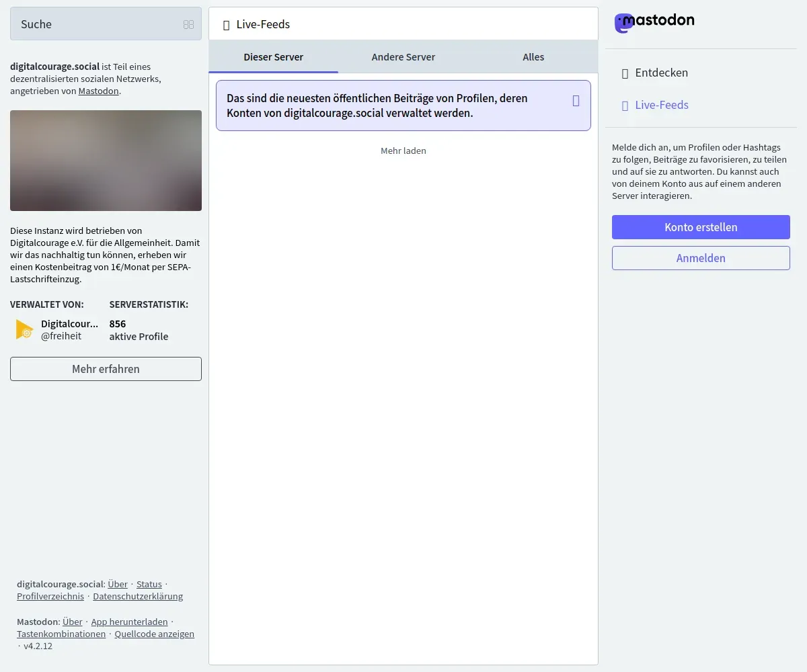The width and height of the screenshot is (807, 672).
Task: Click the App herunterladen link
Action: point(129,622)
